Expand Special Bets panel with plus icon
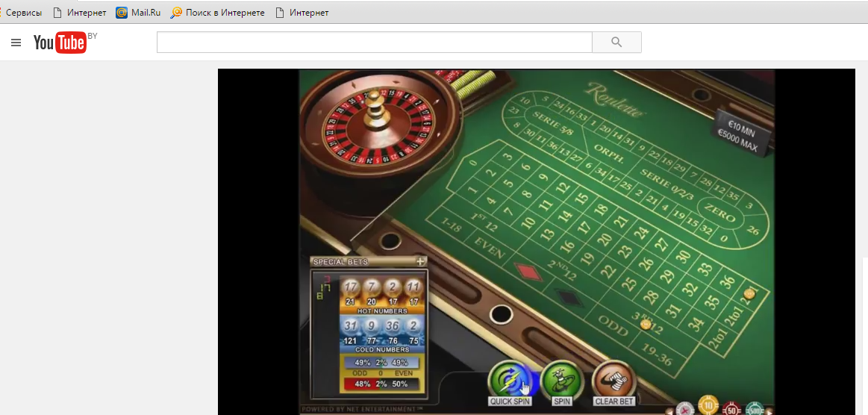The width and height of the screenshot is (868, 415). point(420,261)
